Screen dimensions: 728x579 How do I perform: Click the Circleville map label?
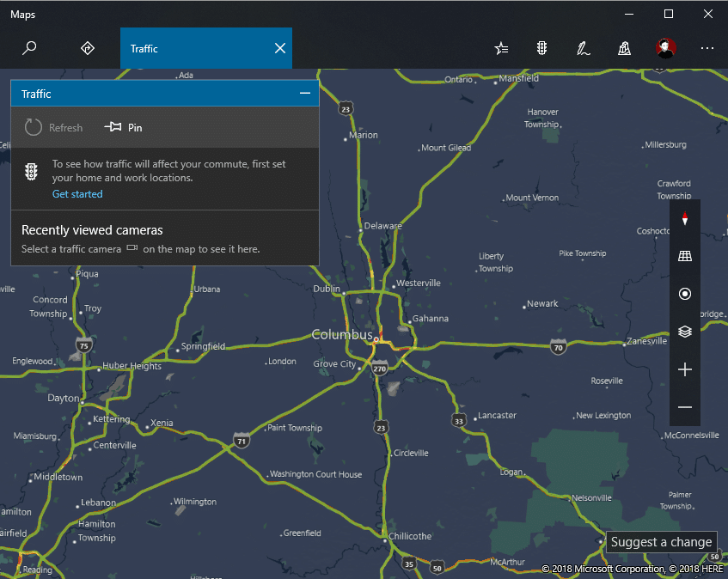click(411, 453)
